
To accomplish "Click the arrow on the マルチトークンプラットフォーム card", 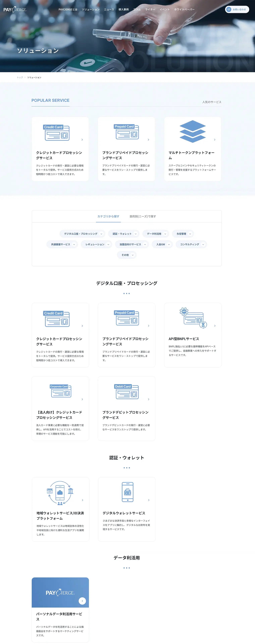I will coord(214,140).
